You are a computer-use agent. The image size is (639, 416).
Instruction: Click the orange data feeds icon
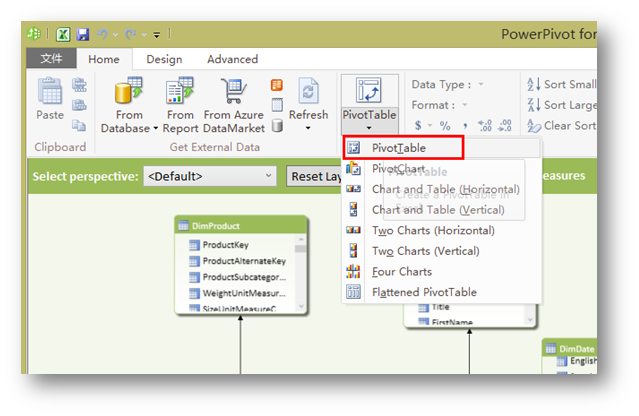click(277, 85)
